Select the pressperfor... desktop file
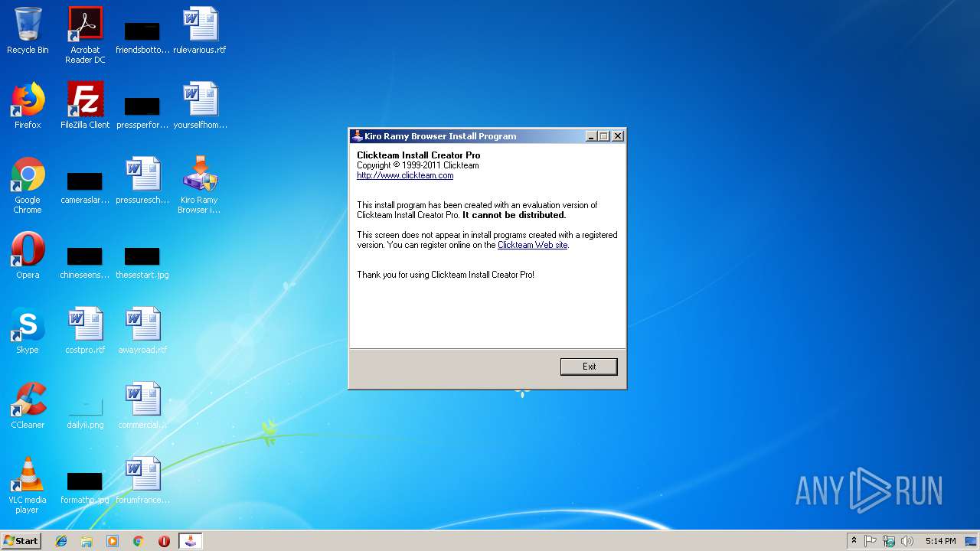This screenshot has width=980, height=551. [142, 112]
